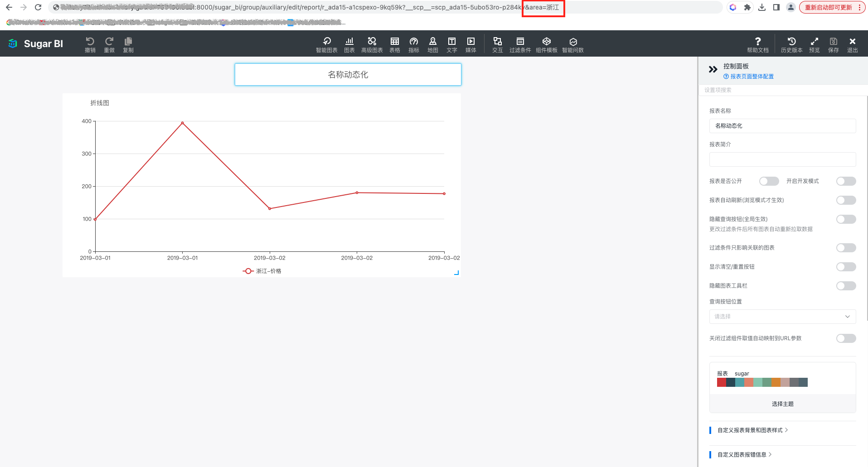Click the Copy (复制) icon

128,44
